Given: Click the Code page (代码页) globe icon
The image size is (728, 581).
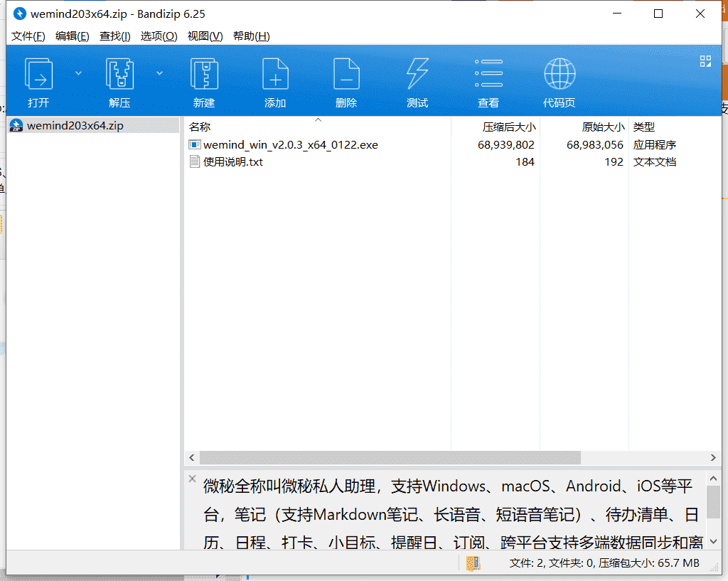Looking at the screenshot, I should (x=560, y=74).
